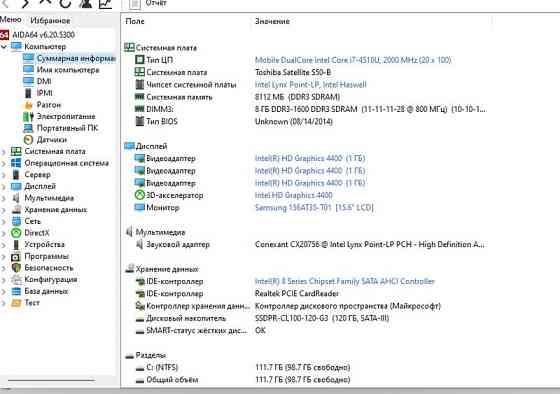Click the Конфигурация tree icon
The height and width of the screenshot is (394, 560).
point(16,279)
